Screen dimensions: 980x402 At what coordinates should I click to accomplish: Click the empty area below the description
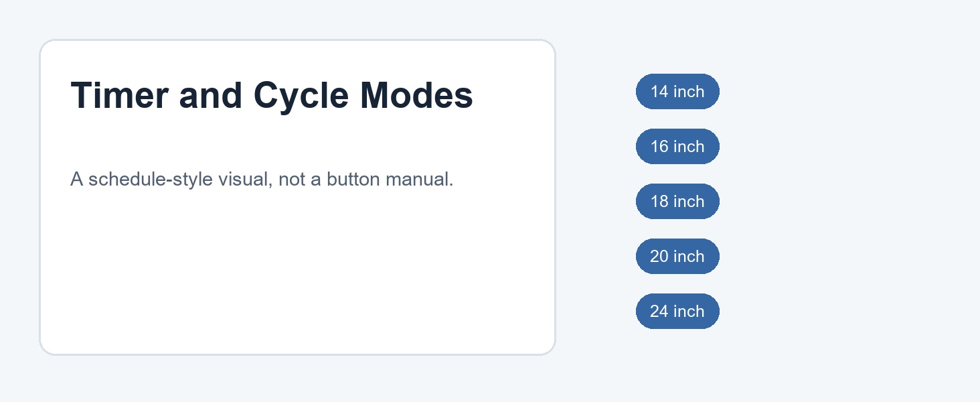coord(297,268)
